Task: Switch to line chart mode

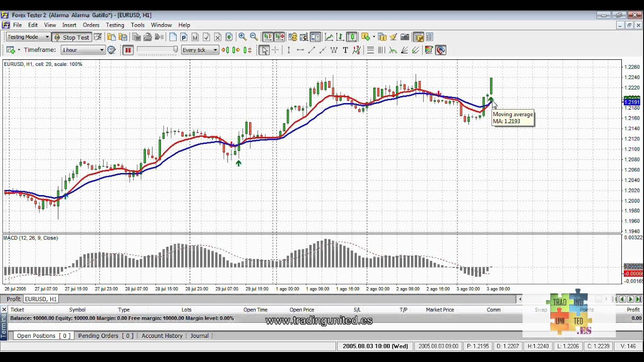Action: coord(329,37)
